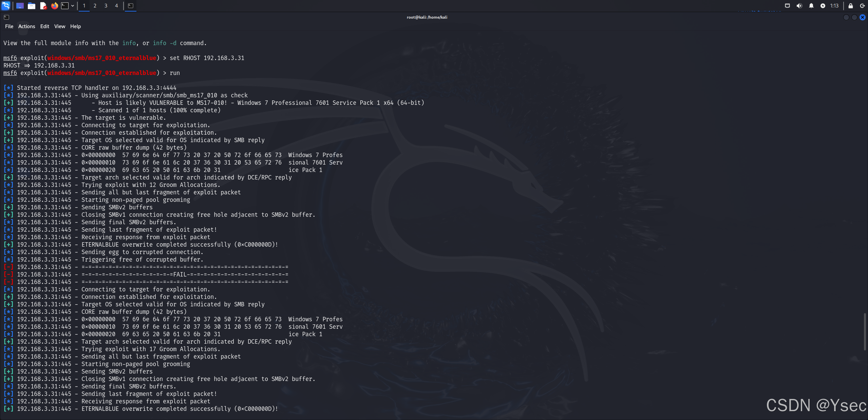Launch Firefox from the top panel
The width and height of the screenshot is (868, 420).
(x=54, y=6)
